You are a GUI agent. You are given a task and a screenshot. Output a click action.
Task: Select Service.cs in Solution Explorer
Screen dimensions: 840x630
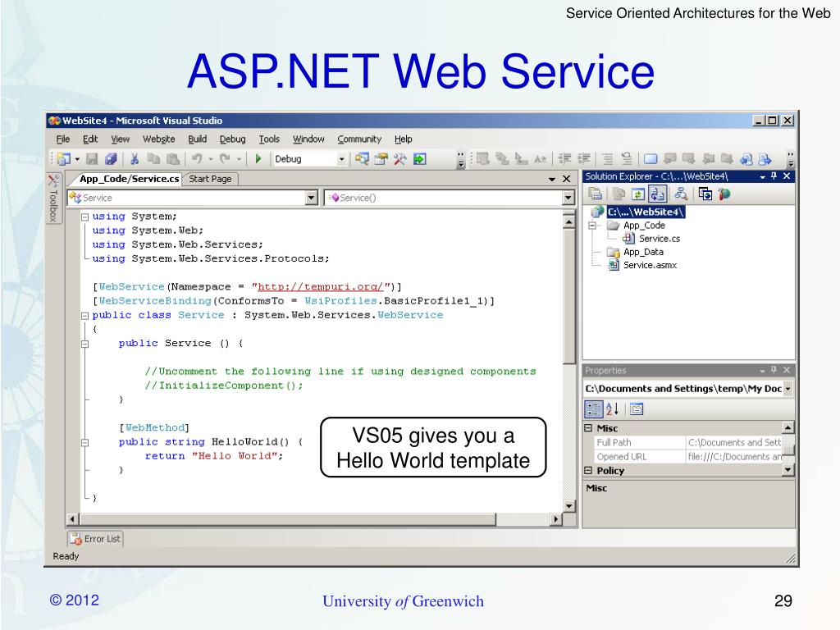pyautogui.click(x=659, y=239)
